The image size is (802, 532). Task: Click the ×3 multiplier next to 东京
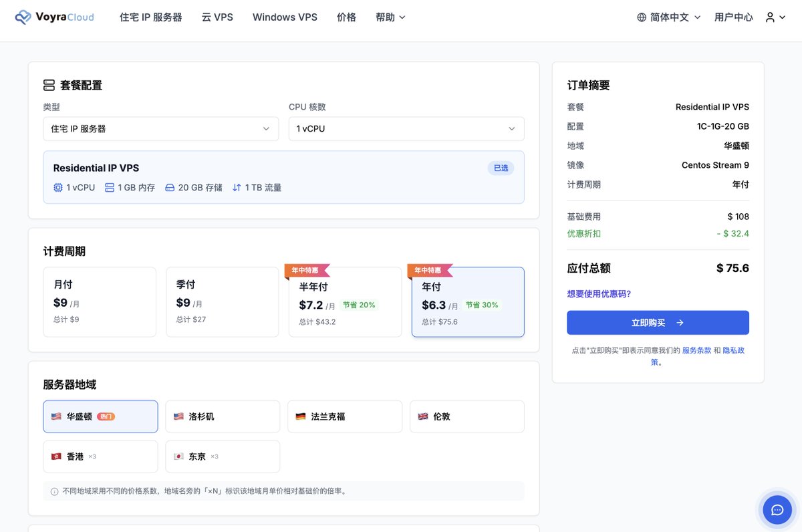215,456
